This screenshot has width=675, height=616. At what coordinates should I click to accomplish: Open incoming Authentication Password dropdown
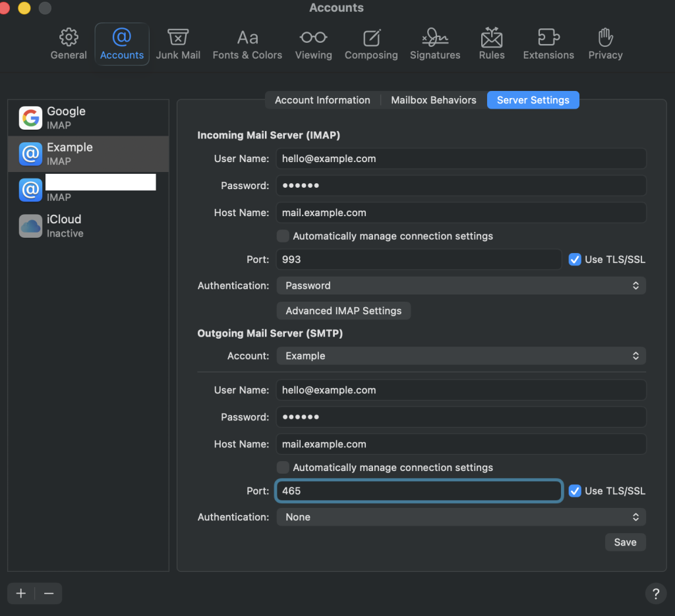point(461,286)
